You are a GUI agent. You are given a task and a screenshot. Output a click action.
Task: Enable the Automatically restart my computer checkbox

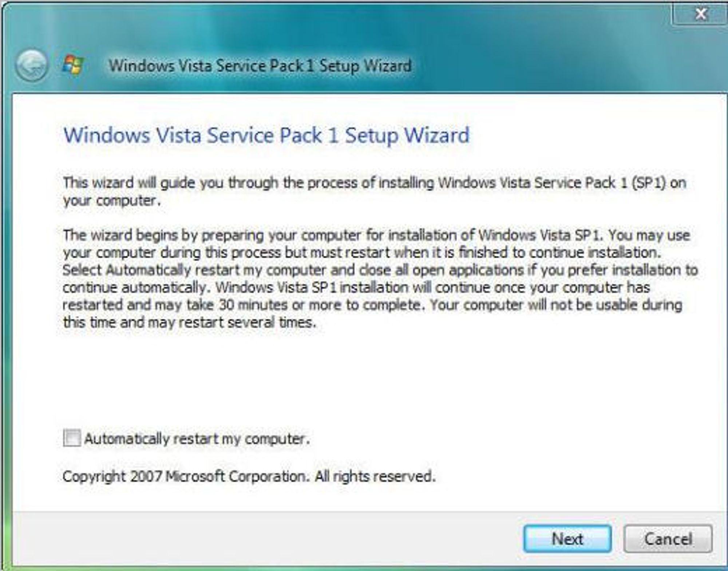coord(72,438)
